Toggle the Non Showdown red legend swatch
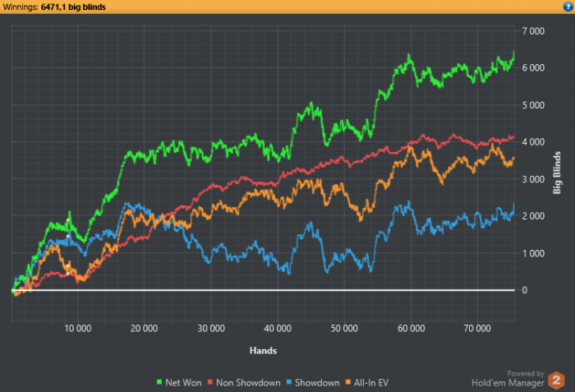 tap(210, 382)
